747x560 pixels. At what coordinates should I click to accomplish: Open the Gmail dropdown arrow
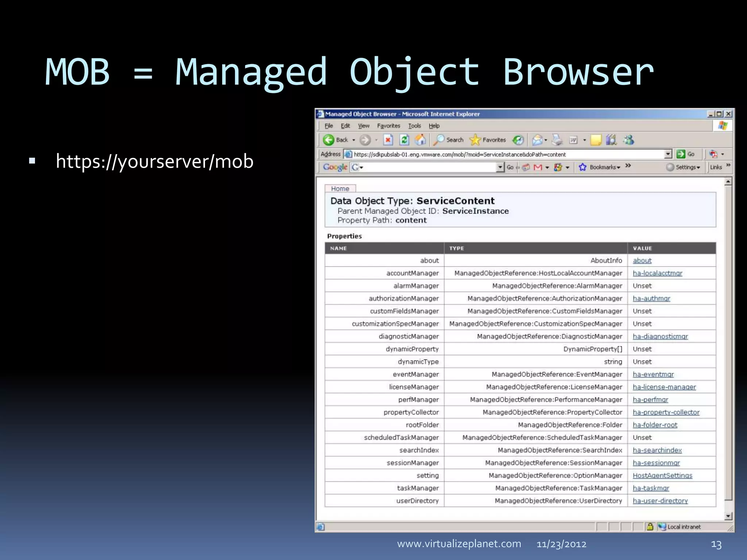547,167
